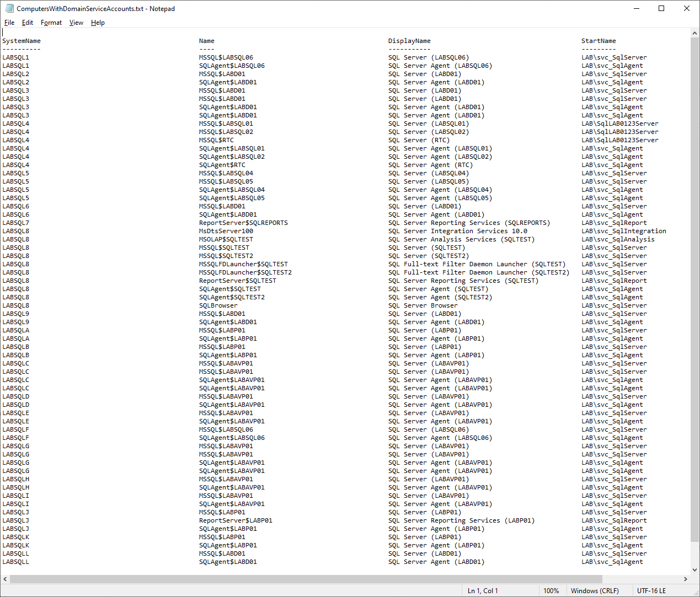Maximize the Notepad window
This screenshot has width=700, height=597.
pyautogui.click(x=661, y=8)
